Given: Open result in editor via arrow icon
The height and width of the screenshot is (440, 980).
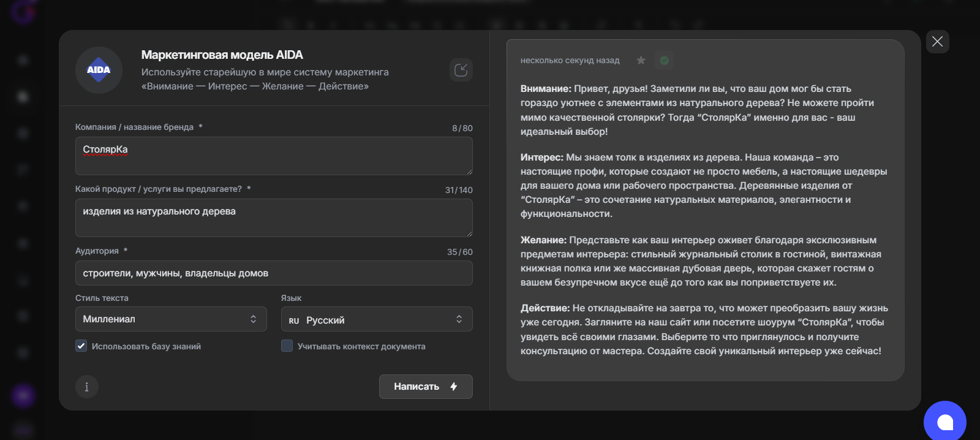Looking at the screenshot, I should coord(461,70).
